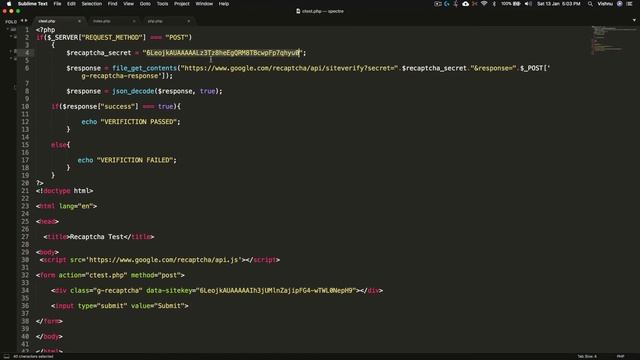Click the selected secret key string
The width and height of the screenshot is (640, 360).
(x=222, y=53)
